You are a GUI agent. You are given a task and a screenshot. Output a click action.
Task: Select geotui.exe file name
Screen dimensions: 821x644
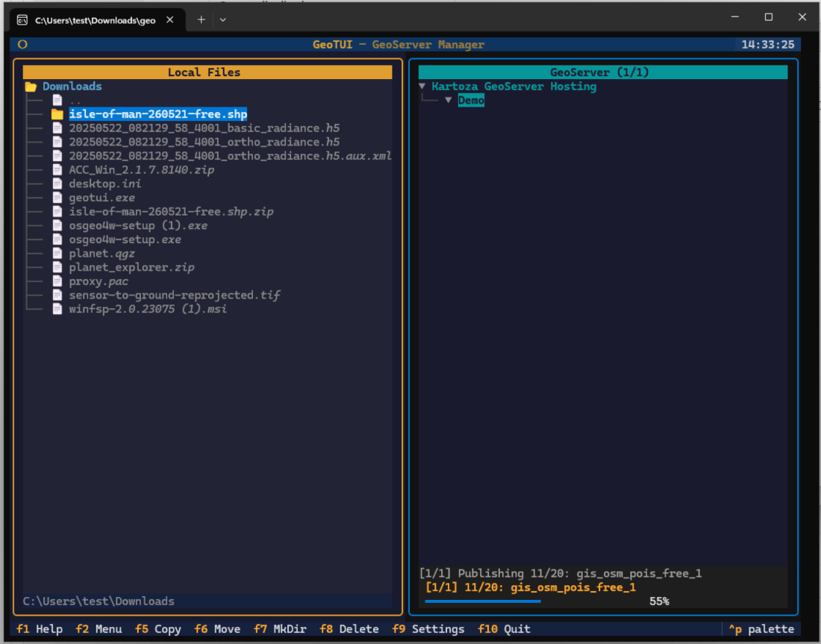coord(102,198)
